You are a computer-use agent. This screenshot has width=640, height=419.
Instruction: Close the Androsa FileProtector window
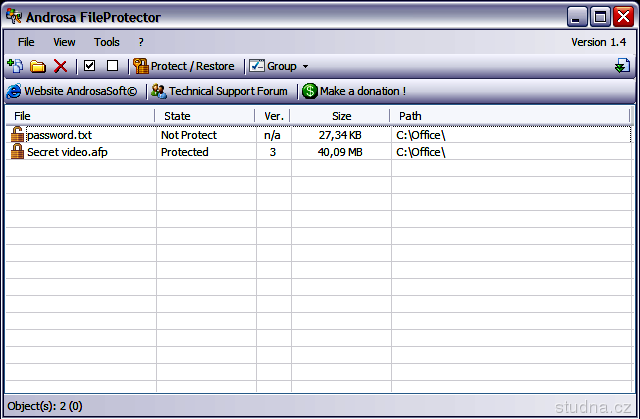[623, 17]
